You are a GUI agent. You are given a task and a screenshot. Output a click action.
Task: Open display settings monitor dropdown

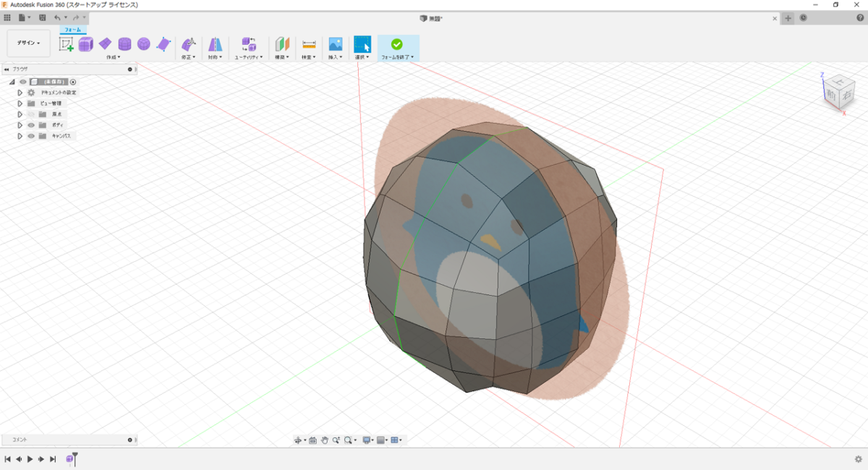click(x=368, y=440)
